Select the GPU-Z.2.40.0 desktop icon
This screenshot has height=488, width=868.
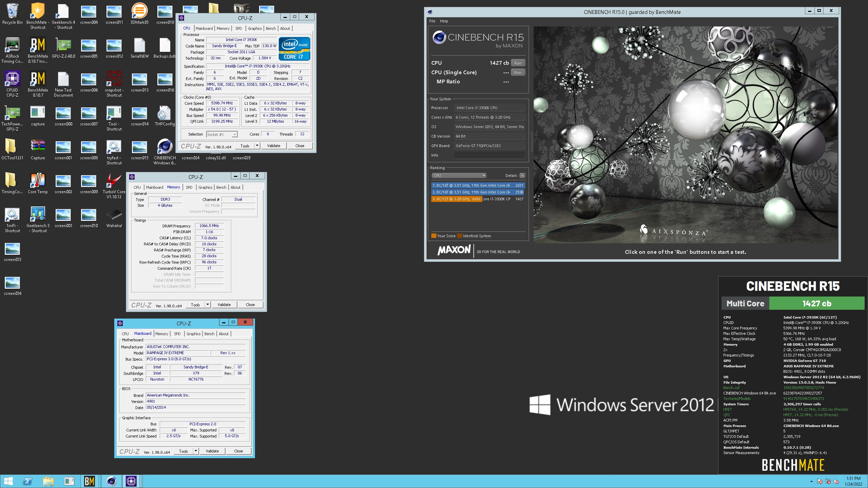click(x=63, y=48)
